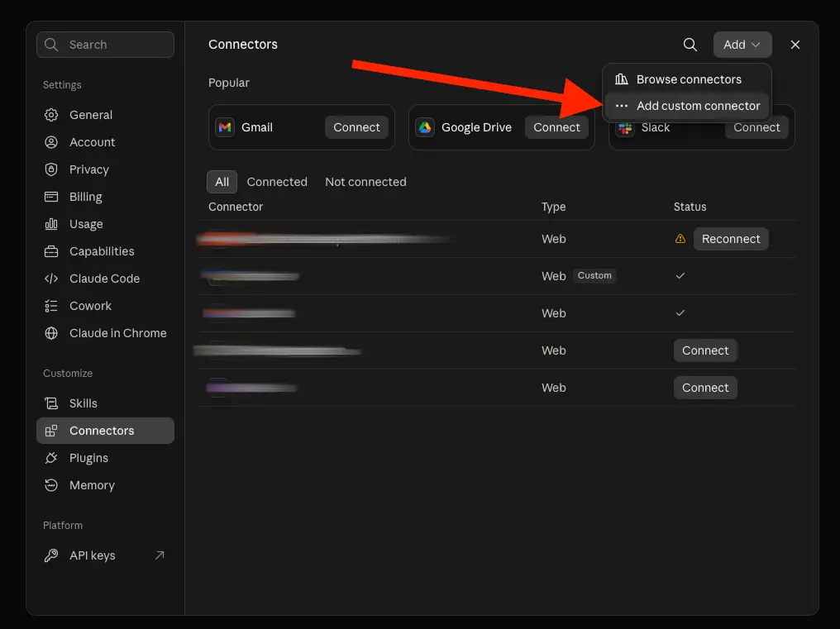
Task: Click the Cowork checklist icon
Action: point(51,306)
